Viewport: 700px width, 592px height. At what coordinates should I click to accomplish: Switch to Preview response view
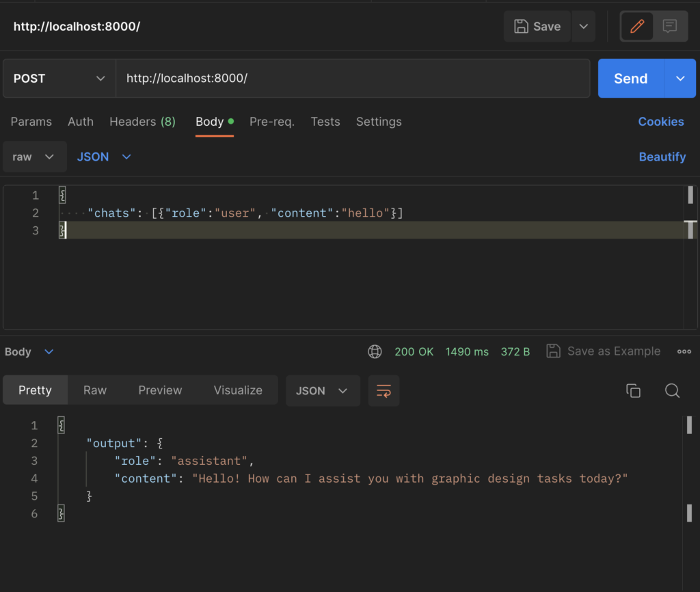pyautogui.click(x=160, y=390)
